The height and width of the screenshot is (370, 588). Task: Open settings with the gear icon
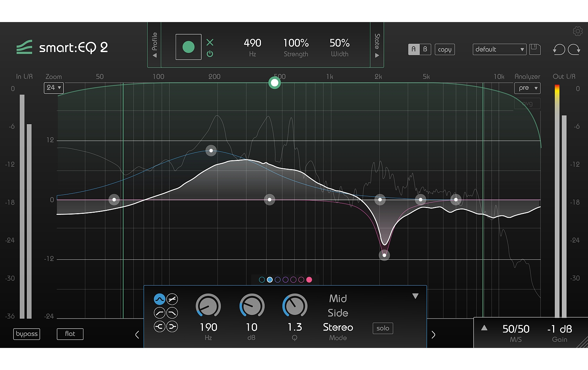click(577, 31)
